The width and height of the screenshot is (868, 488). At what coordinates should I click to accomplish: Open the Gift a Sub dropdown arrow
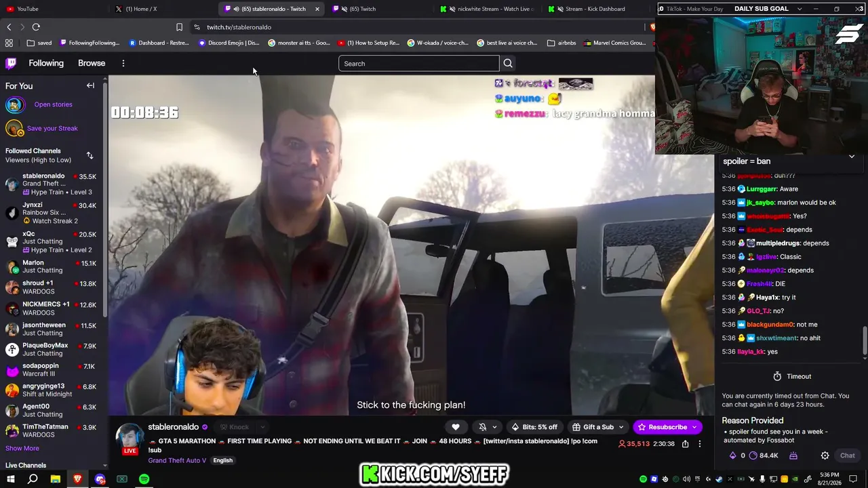point(620,427)
